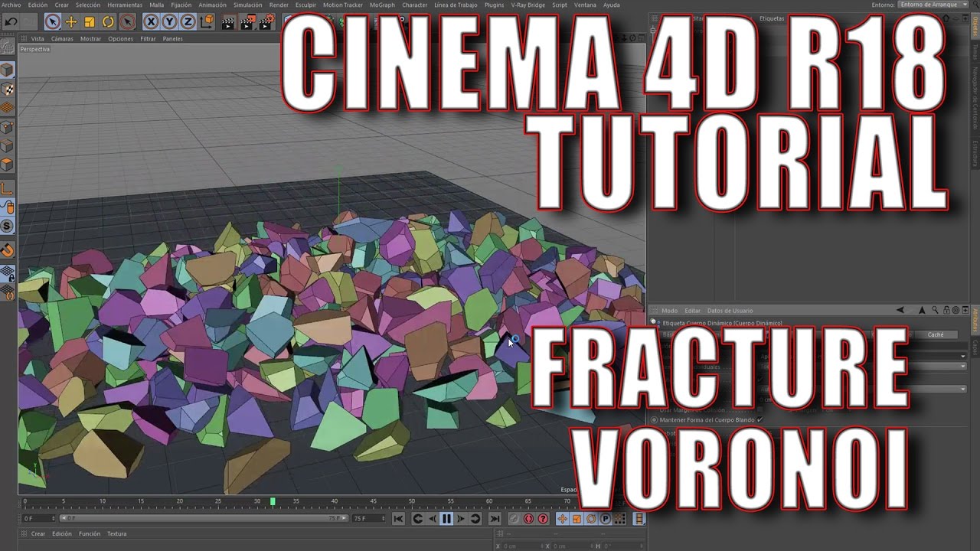Open Entorno de Arranque layout dropdown
980x551 pixels.
[x=932, y=5]
